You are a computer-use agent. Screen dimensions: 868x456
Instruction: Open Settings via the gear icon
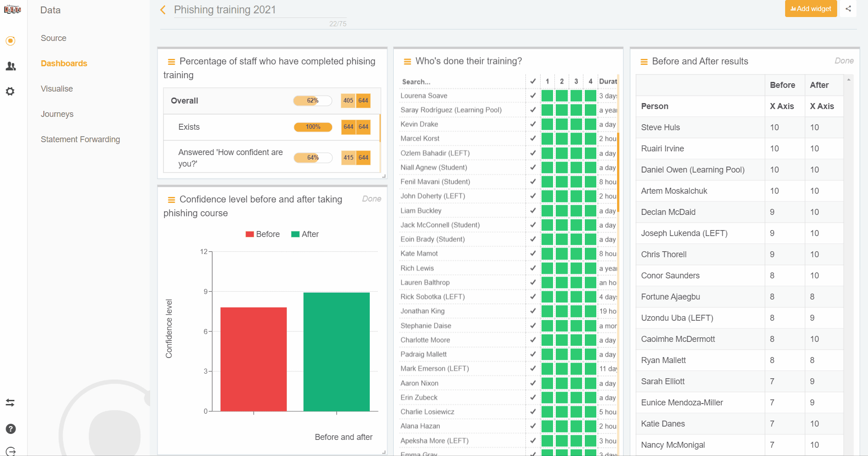tap(10, 91)
